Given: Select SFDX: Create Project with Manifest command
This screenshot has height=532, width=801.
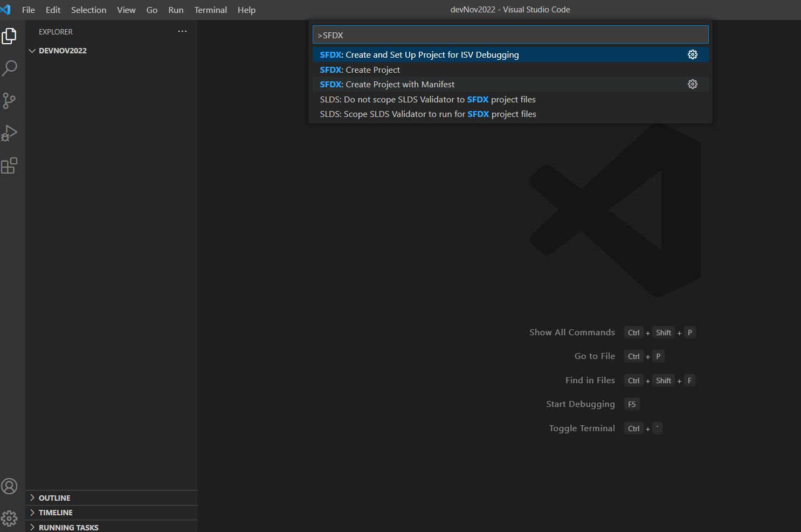Looking at the screenshot, I should [x=510, y=84].
